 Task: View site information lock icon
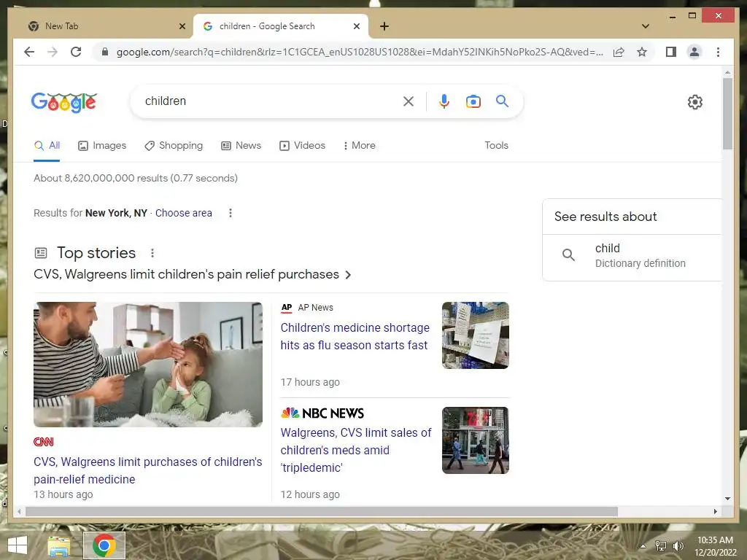pyautogui.click(x=105, y=52)
